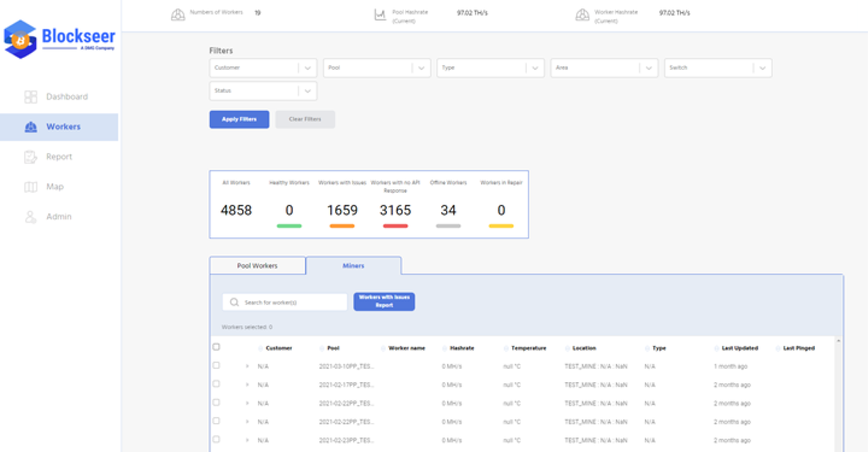Click the Report document icon

31,157
